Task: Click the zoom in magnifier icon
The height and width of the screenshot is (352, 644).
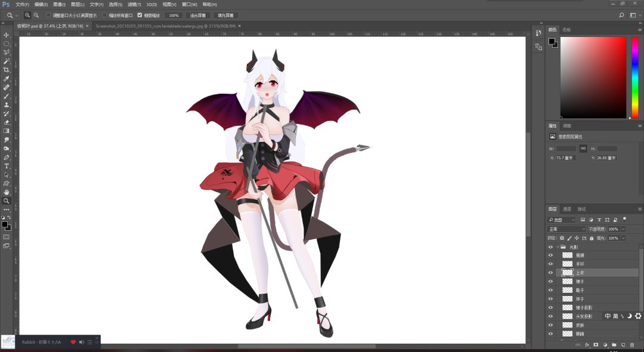Action: (27, 15)
